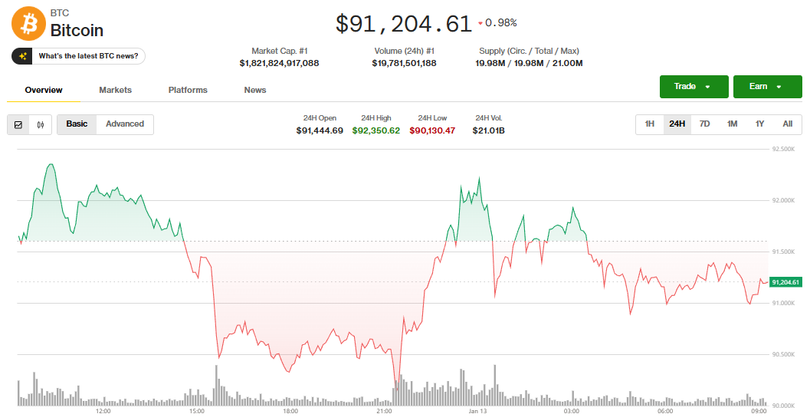
Task: Click the green 91,204.61 price tag on chart
Action: tap(787, 283)
